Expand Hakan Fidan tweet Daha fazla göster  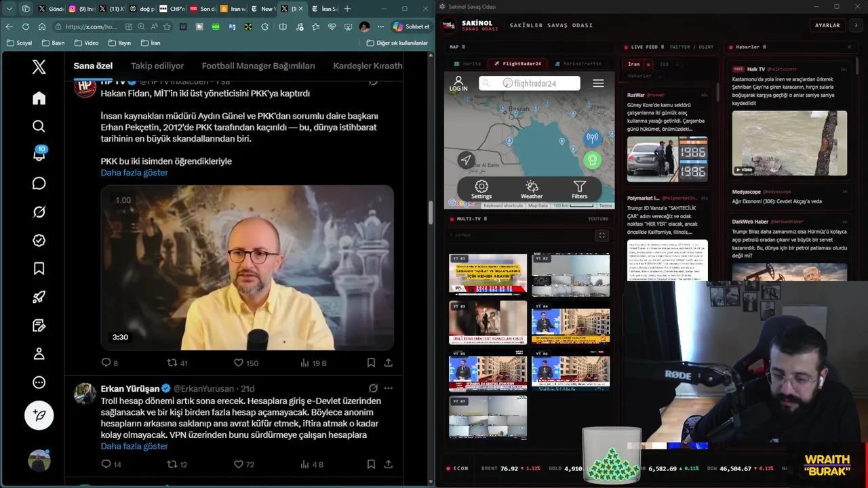coord(134,172)
